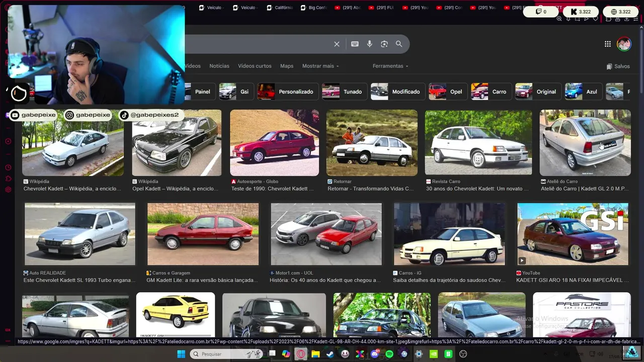
Task: Filter images by Gsi chip
Action: pyautogui.click(x=235, y=92)
